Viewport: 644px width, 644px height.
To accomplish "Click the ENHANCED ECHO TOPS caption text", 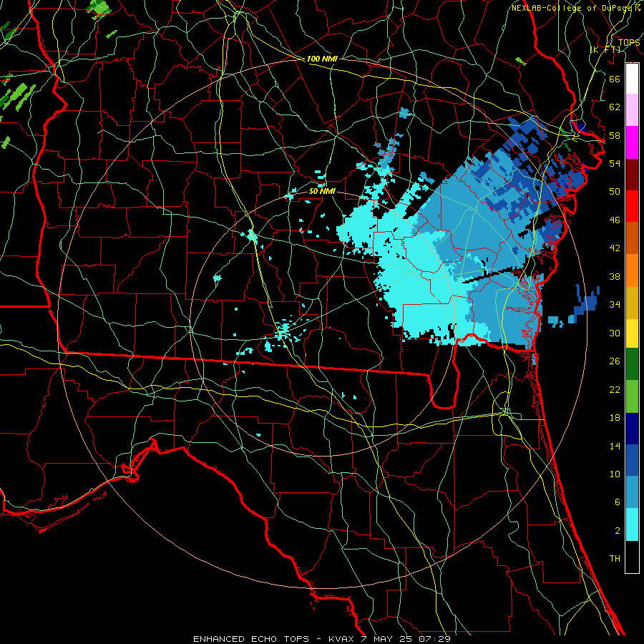I will (x=251, y=639).
